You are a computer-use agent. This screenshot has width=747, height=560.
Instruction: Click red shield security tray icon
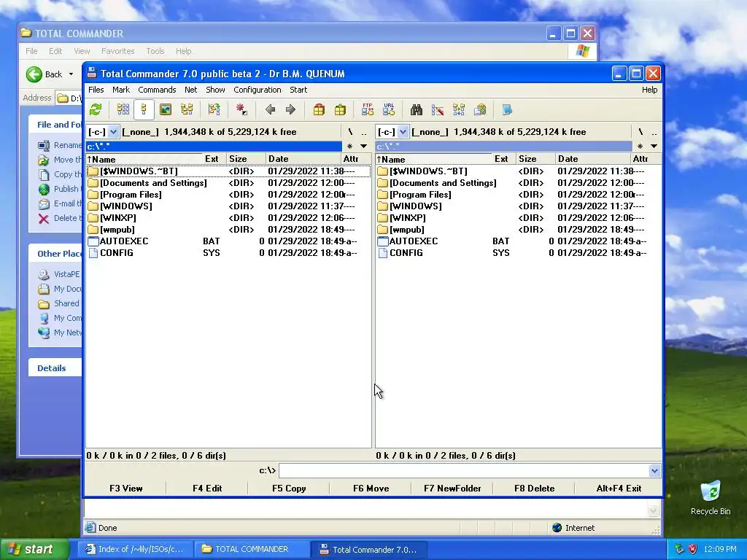(x=693, y=549)
